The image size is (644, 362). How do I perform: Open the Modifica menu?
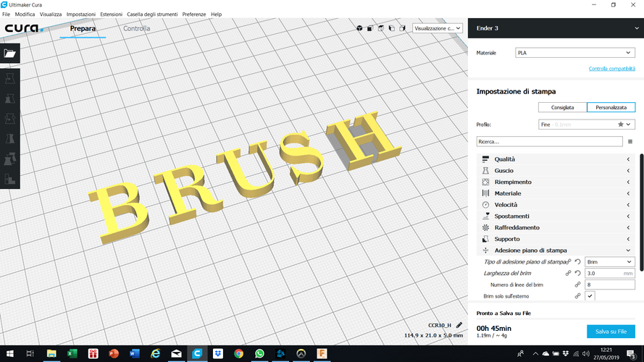25,14
